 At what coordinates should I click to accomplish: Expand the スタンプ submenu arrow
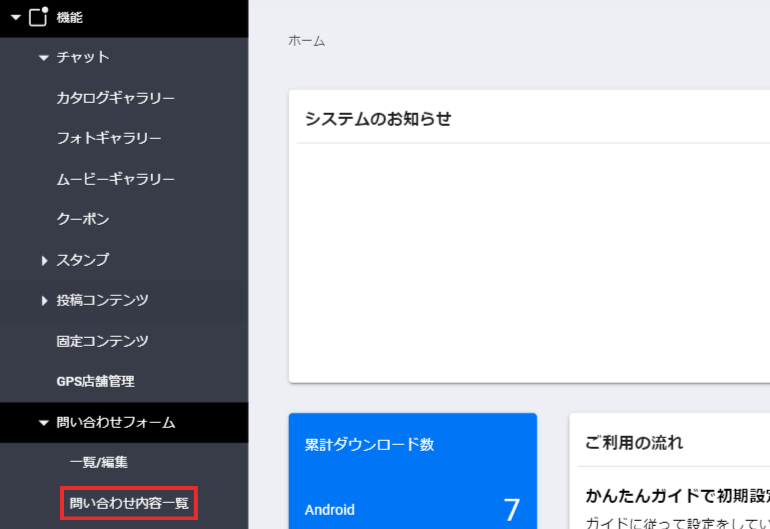pos(45,260)
